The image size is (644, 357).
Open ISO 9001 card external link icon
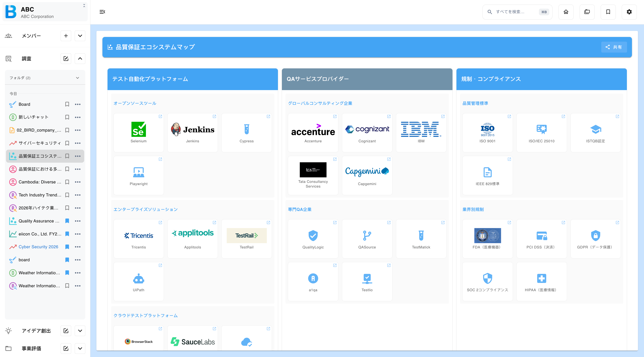coord(509,116)
